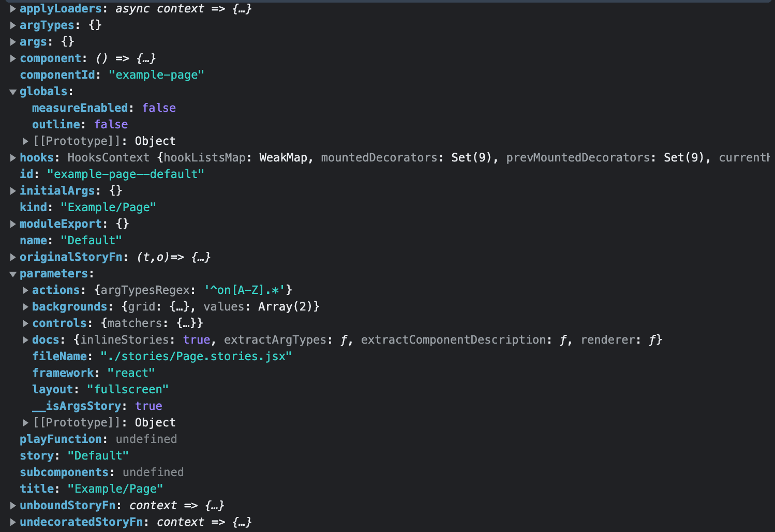Expand the argTypes object
This screenshot has width=775, height=532.
coord(13,25)
